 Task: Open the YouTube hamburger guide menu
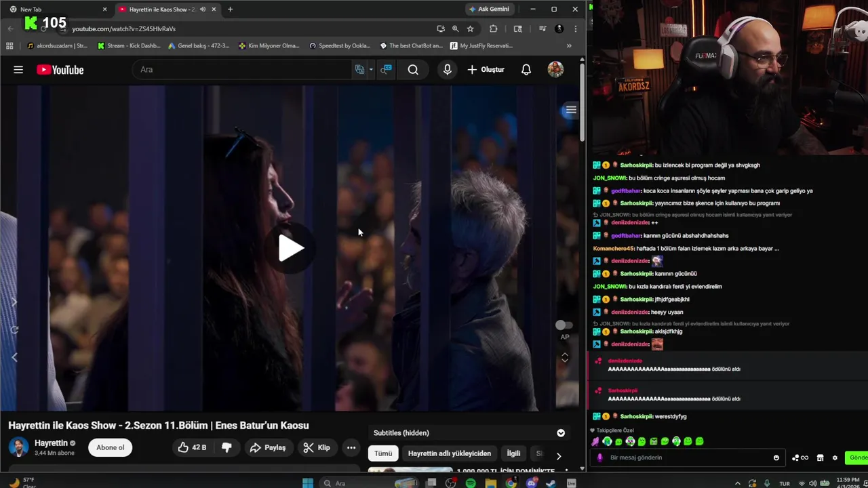(x=18, y=70)
